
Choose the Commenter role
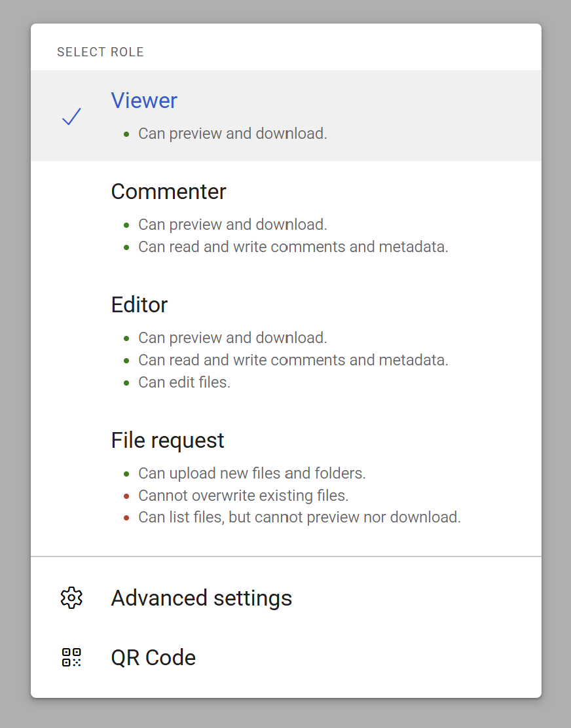pyautogui.click(x=168, y=191)
